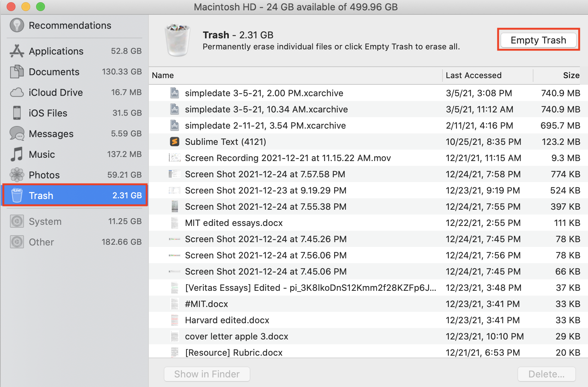588x387 pixels.
Task: Select file name Screen Shot 2021-12-24 at 7.45.26 PM
Action: point(266,239)
